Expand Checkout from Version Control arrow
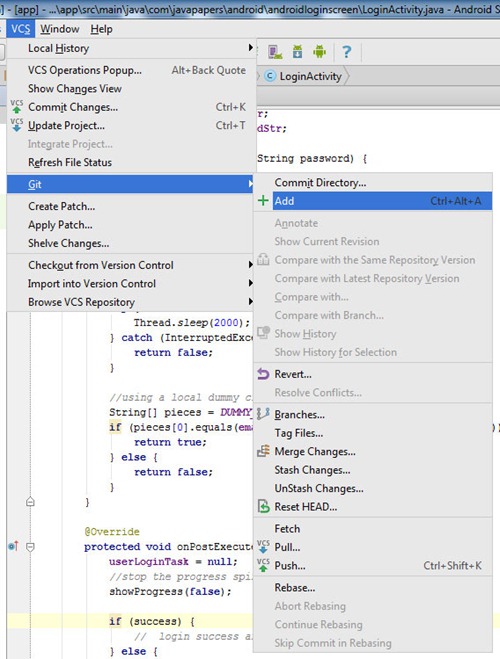Image resolution: width=500 pixels, height=659 pixels. click(250, 264)
